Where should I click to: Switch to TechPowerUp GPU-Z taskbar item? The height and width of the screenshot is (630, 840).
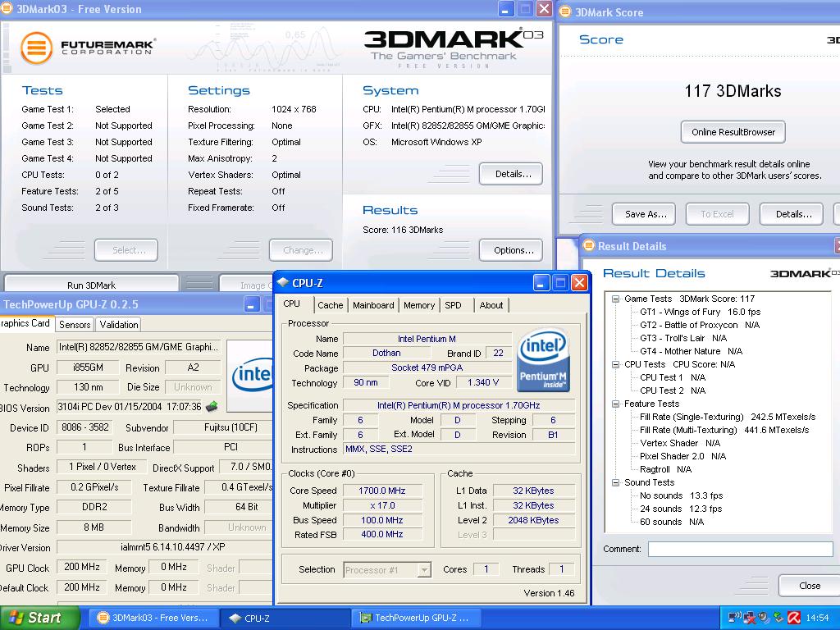416,618
